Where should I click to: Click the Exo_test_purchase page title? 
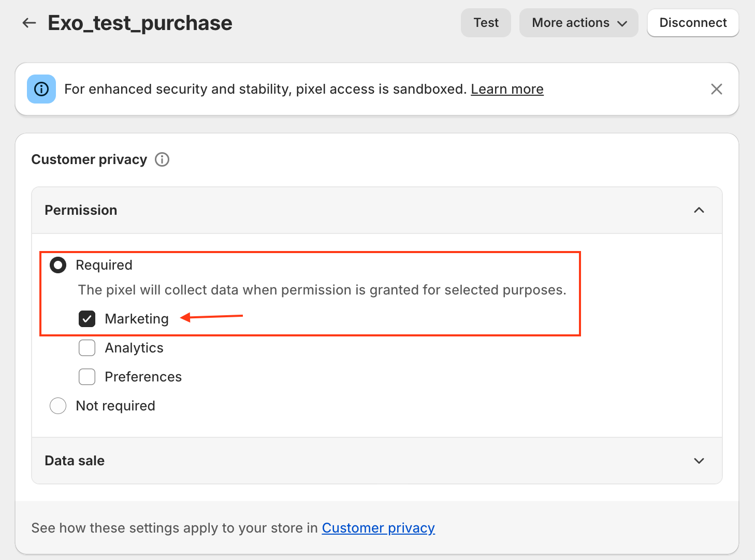(140, 23)
